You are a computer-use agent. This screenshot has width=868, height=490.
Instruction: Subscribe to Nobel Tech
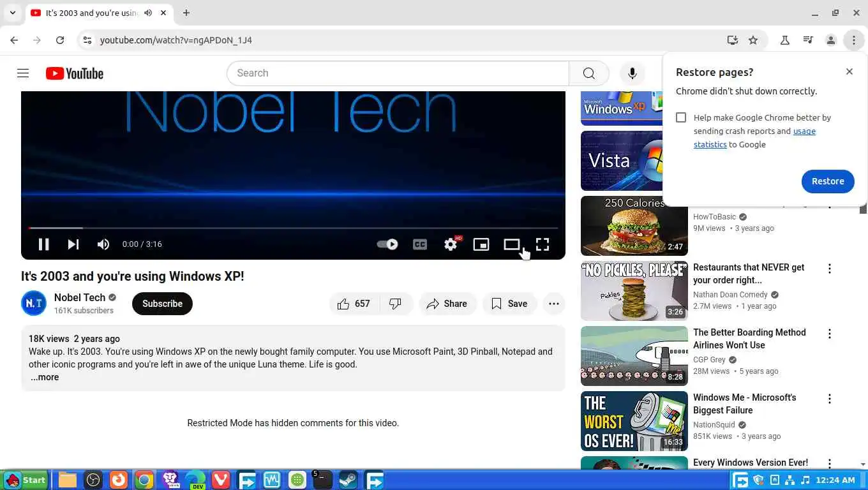(x=162, y=304)
